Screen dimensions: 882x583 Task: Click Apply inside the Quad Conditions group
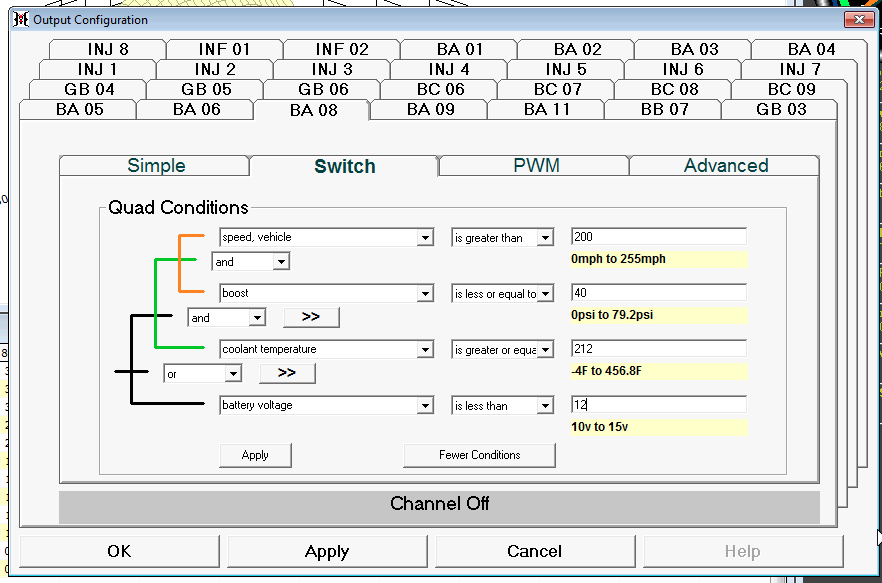click(x=255, y=455)
